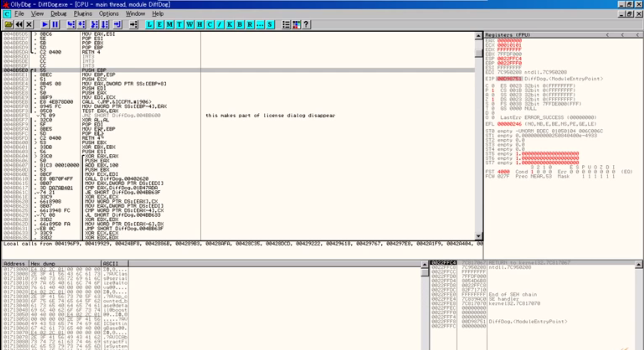Viewport: 644px width, 350px height.
Task: Click the ASCII column header in dump
Action: click(x=115, y=264)
